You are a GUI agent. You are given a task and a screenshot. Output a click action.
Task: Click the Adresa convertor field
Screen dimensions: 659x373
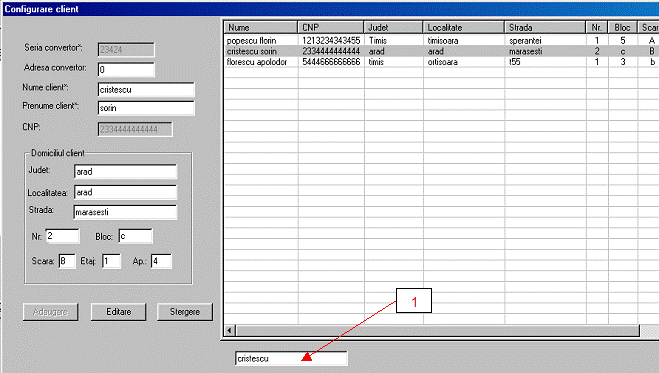click(x=126, y=69)
